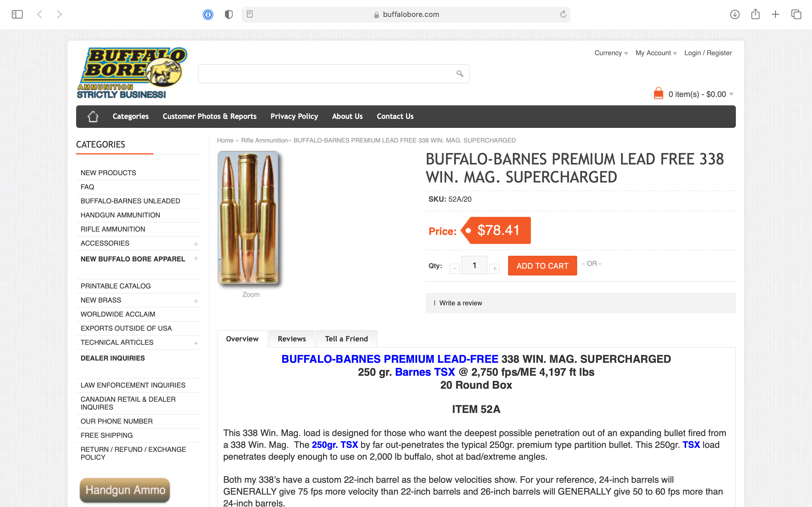Open the shopping cart bag icon

coord(658,94)
